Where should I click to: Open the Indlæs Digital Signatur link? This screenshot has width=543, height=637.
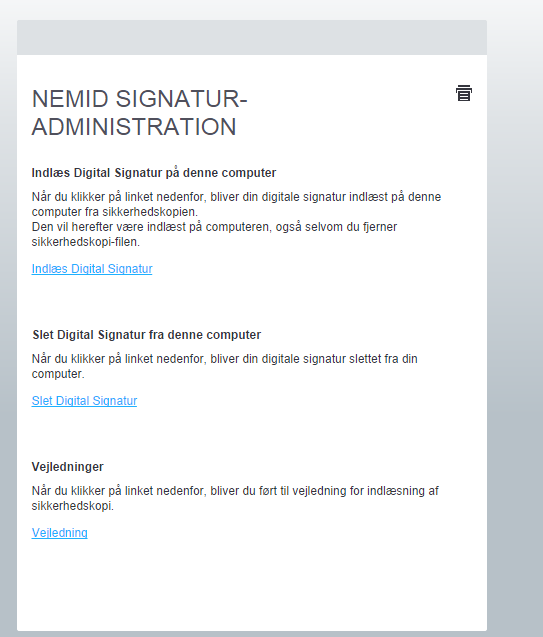pyautogui.click(x=92, y=269)
